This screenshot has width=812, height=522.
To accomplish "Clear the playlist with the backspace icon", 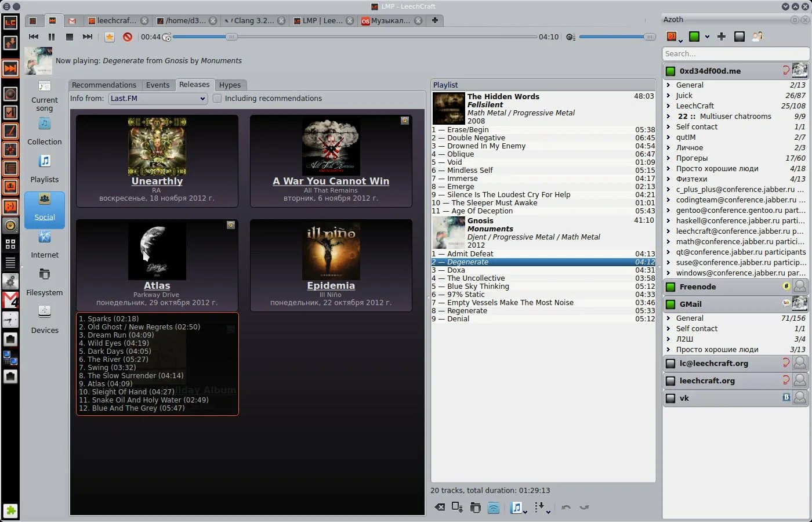I will (x=440, y=507).
